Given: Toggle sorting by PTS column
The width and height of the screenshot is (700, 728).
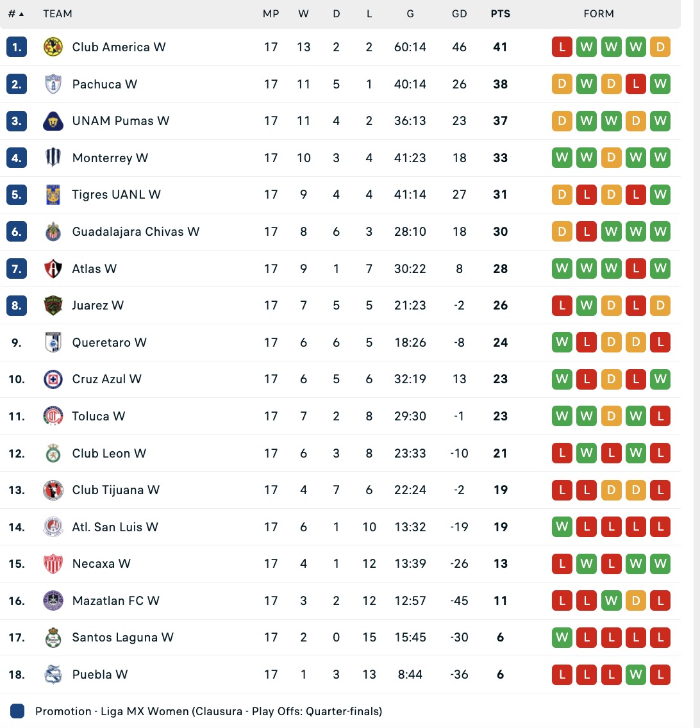Looking at the screenshot, I should 500,13.
